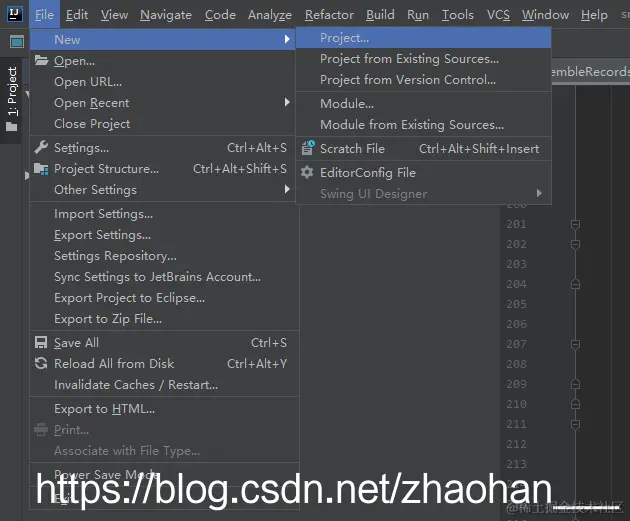Expand the Swing UI Designer submenu arrow
Screen dimensions: 630x521
click(539, 193)
